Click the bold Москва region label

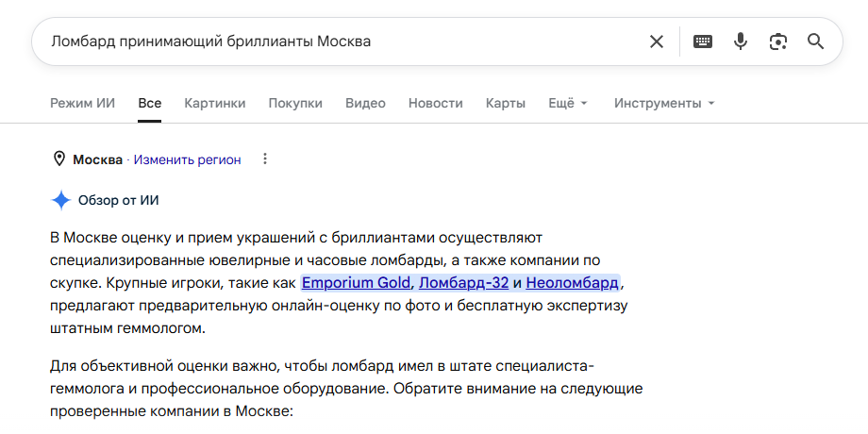[x=97, y=160]
